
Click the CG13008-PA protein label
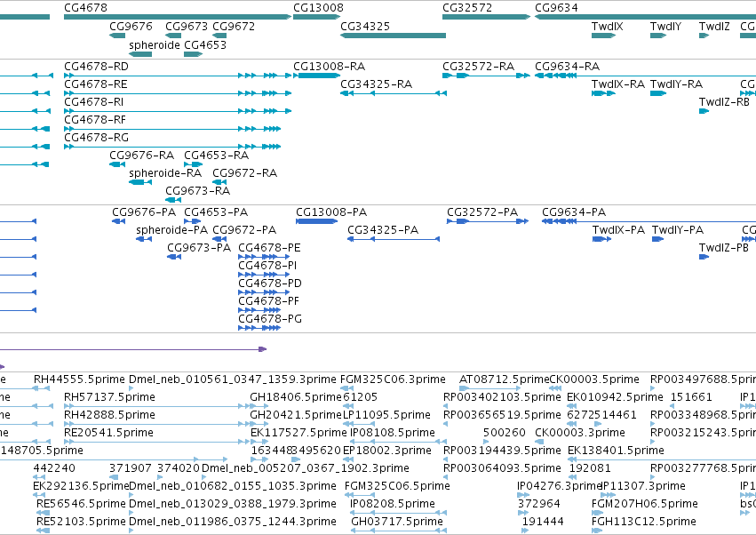coord(331,212)
